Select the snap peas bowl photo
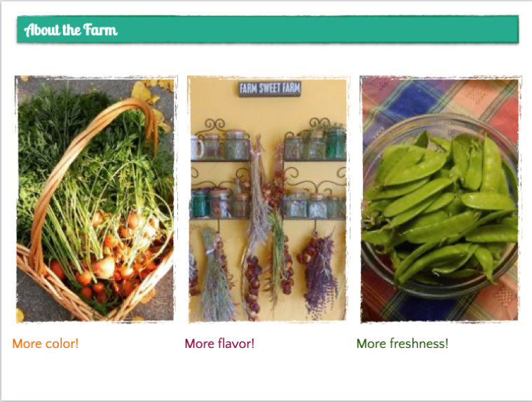This screenshot has height=402, width=532. (440, 199)
